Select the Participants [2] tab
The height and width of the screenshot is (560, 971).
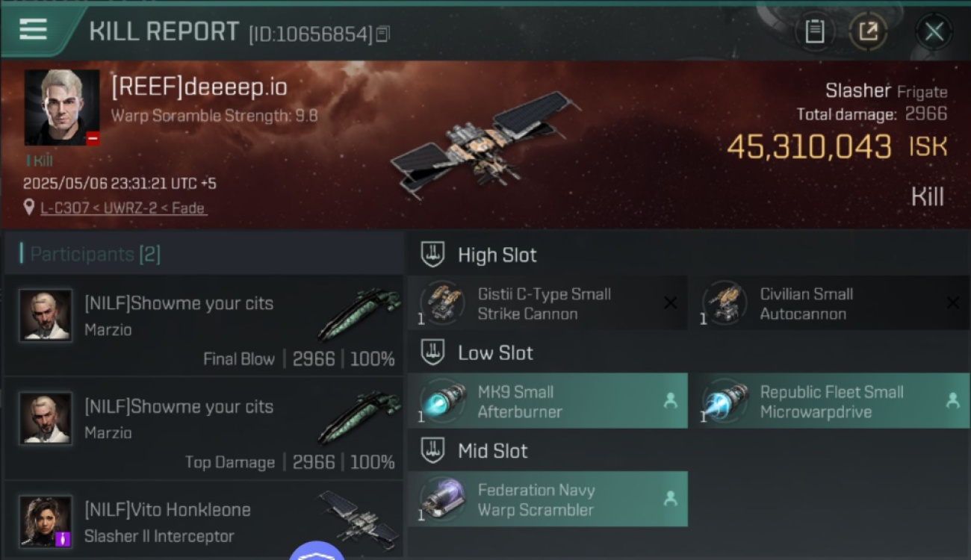coord(95,254)
